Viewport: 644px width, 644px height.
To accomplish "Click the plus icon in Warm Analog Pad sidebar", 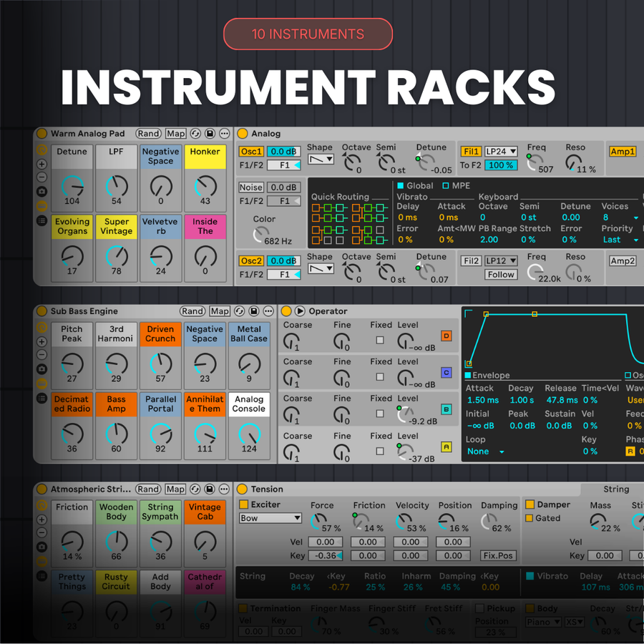I will coord(42,164).
